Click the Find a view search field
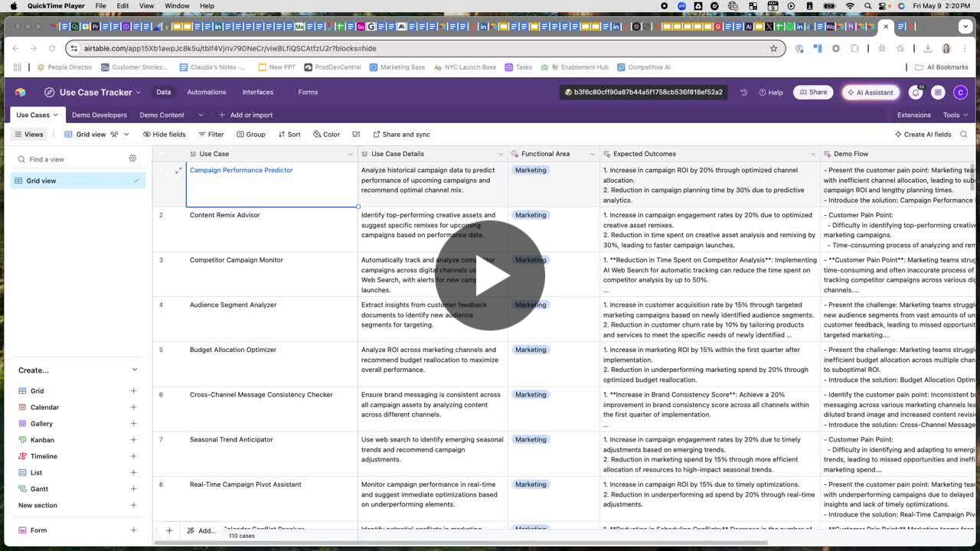 70,159
